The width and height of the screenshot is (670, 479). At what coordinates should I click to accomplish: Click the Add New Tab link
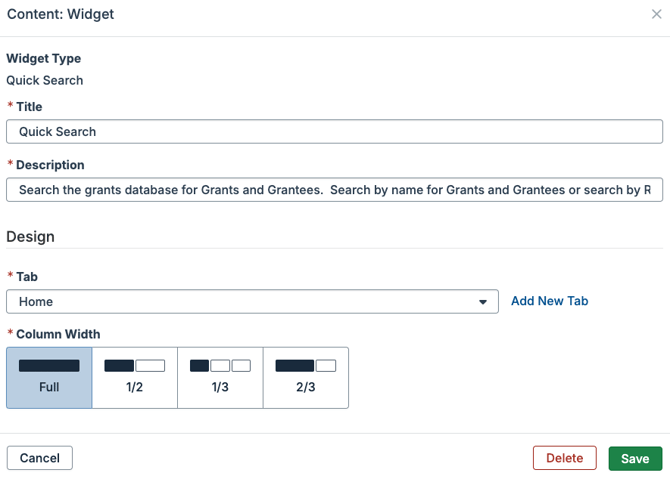tap(549, 301)
